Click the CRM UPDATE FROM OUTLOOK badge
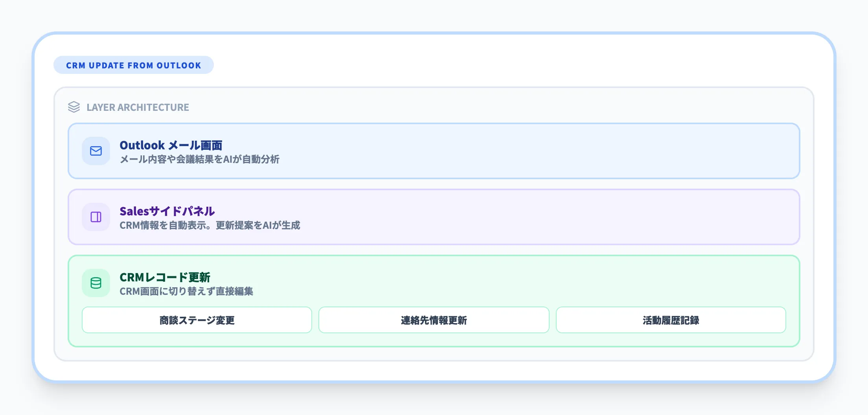Viewport: 868px width, 415px height. click(133, 65)
